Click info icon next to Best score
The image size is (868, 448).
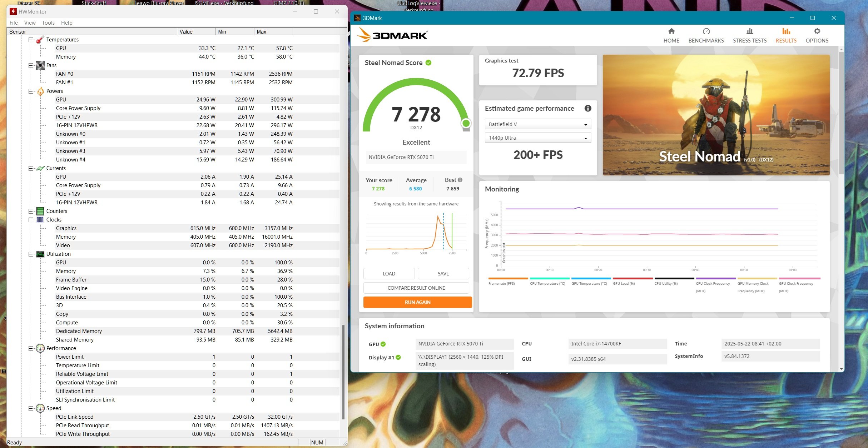coord(460,180)
